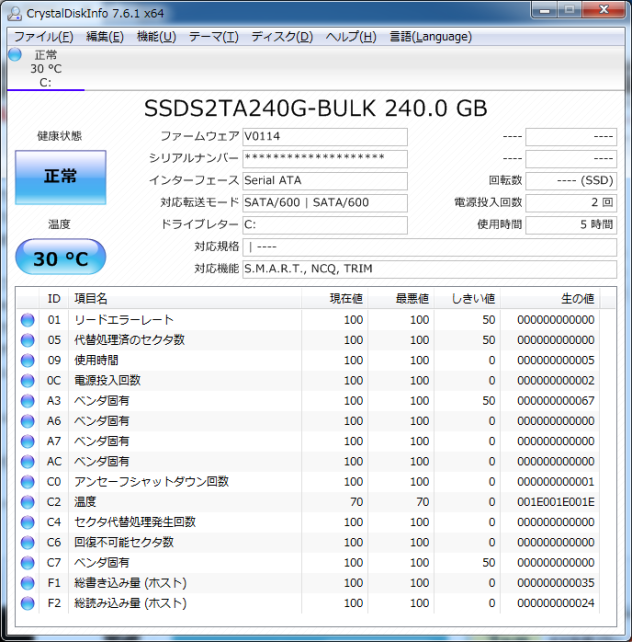Click status circle for row C7

28,563
